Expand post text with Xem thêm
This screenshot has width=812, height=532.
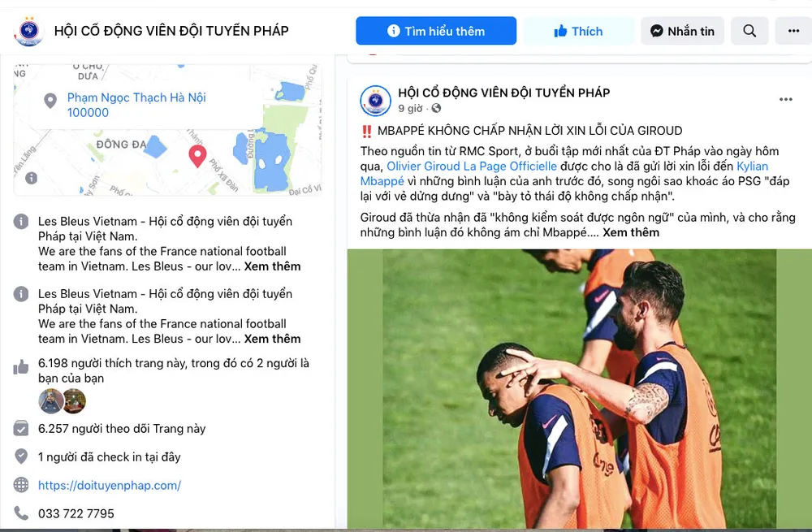click(631, 232)
